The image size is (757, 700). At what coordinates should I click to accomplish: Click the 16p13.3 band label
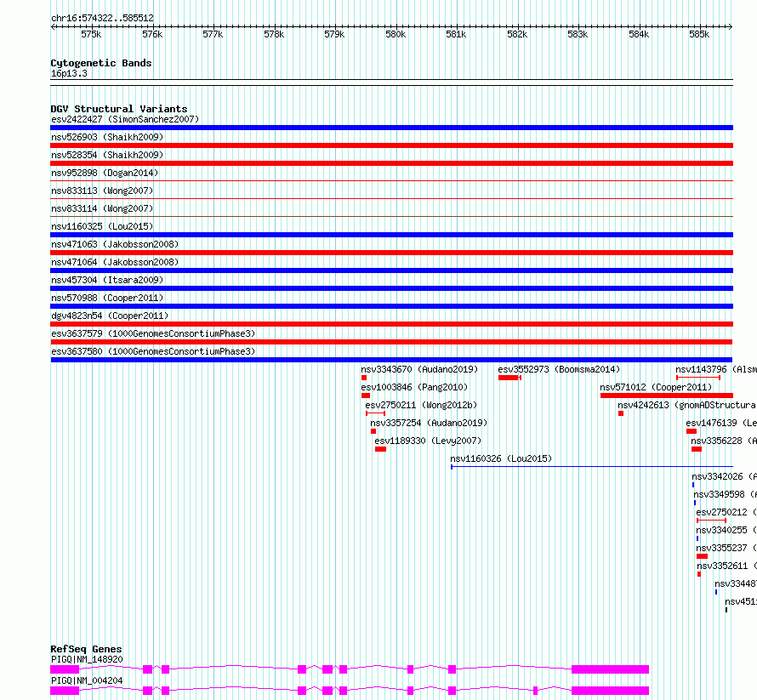click(x=69, y=74)
